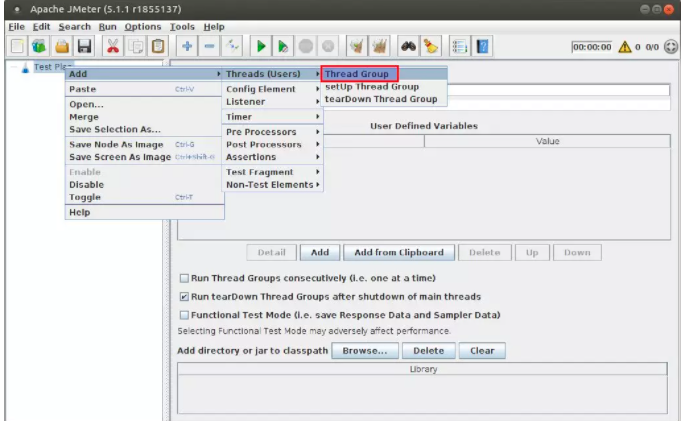Collapse all nodes with minus icon
The image size is (682, 422).
(209, 46)
